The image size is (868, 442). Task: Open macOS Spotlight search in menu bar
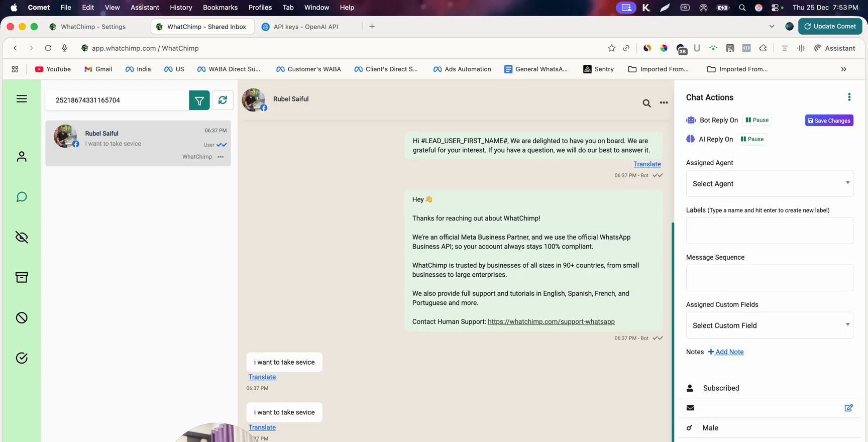[x=742, y=8]
